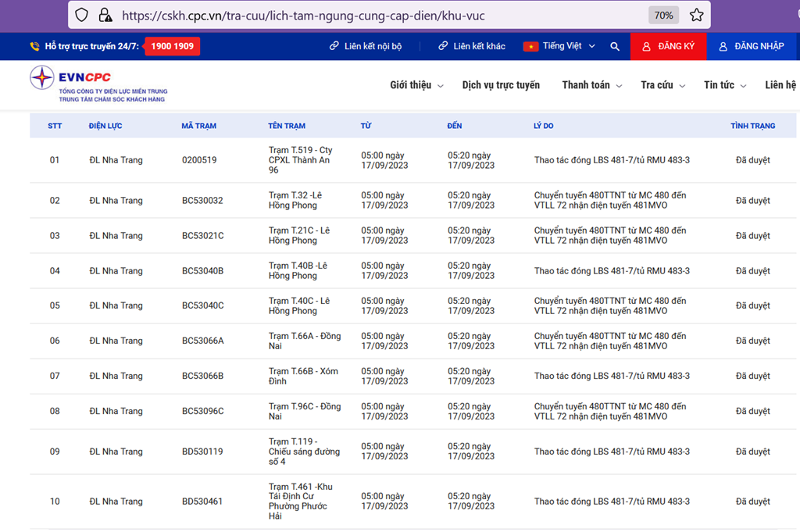Screen dimensions: 800x532
Task: Click reason text in row 02
Action: (610, 201)
